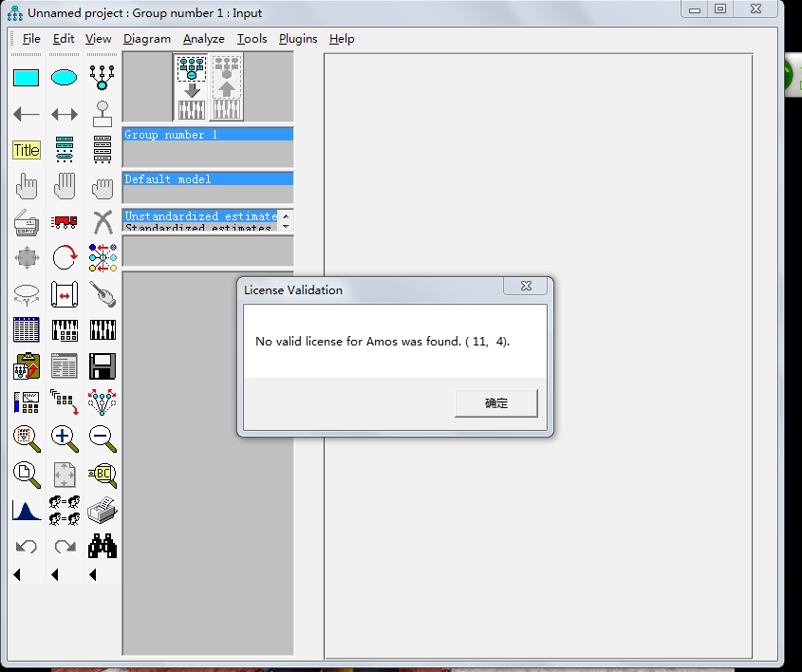This screenshot has height=672, width=802.
Task: Select the touch up variable tool
Action: 103,294
